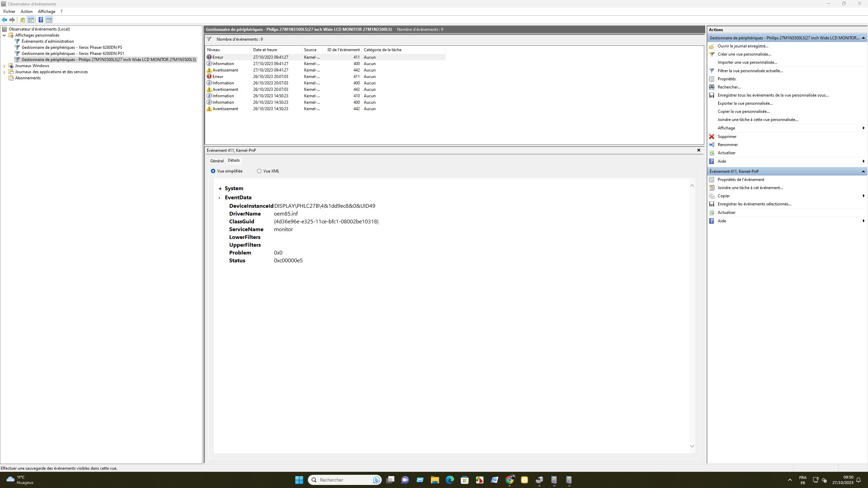
Task: Open File Explorer from the taskbar
Action: coord(435,480)
